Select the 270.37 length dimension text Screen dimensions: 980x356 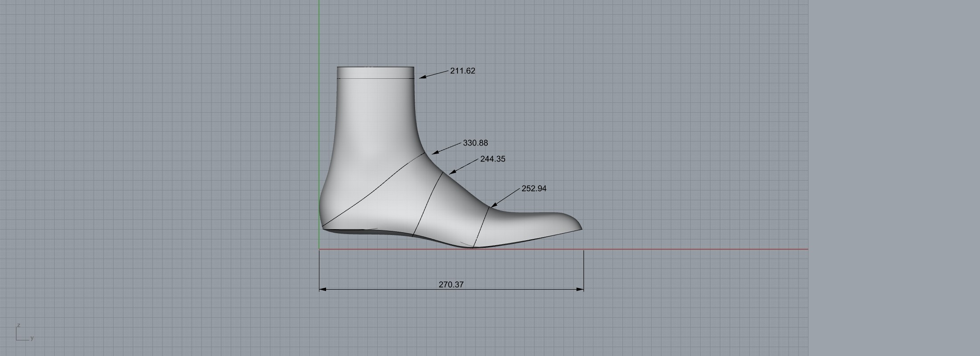pyautogui.click(x=451, y=284)
